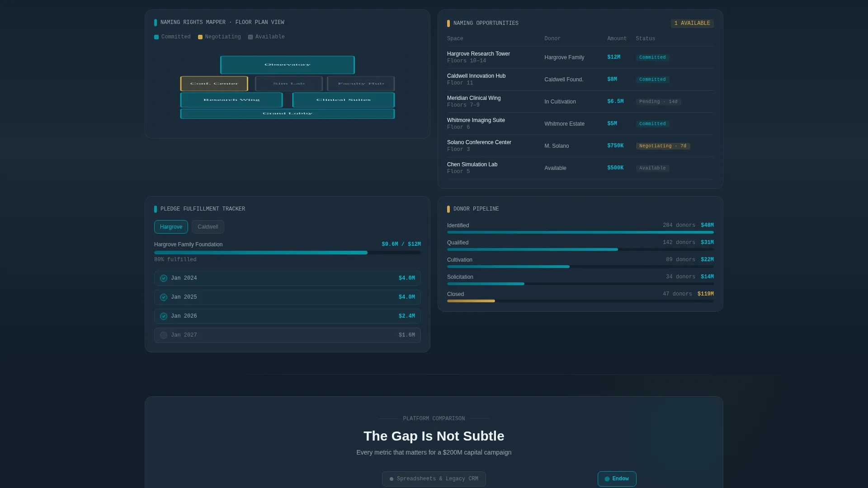
Task: Click the Negotiating · 7d status badge
Action: 663,146
